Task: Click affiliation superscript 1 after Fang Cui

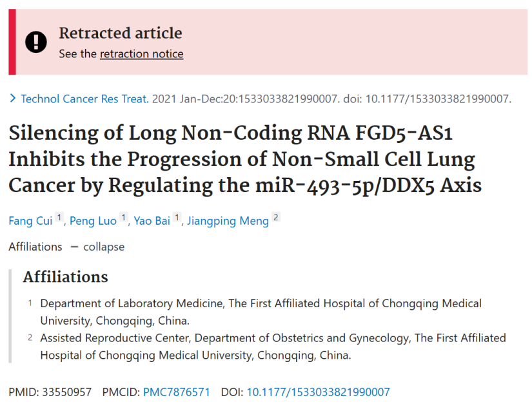Action: point(59,217)
